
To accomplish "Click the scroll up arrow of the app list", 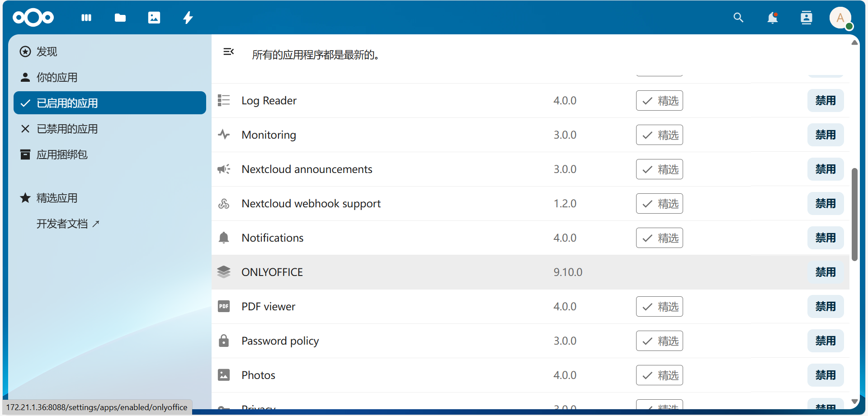I will (x=854, y=42).
